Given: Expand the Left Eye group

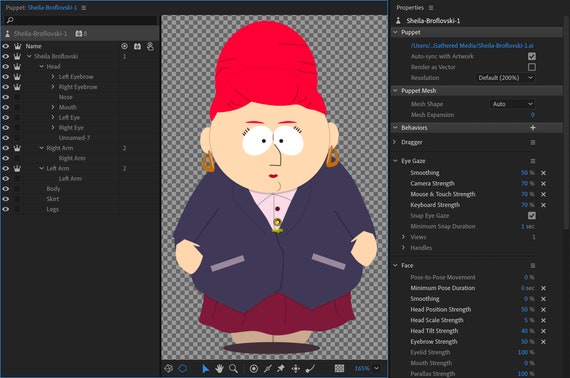Looking at the screenshot, I should click(x=53, y=117).
